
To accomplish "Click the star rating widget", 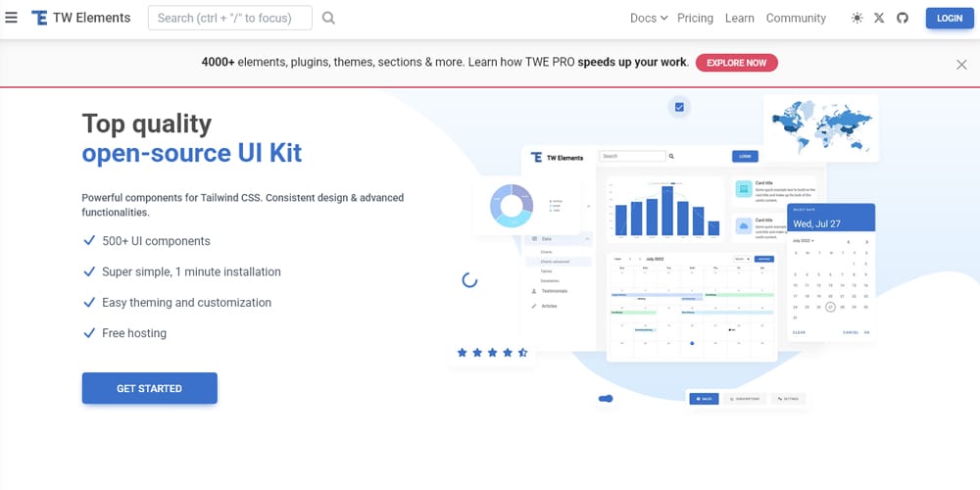I will pyautogui.click(x=493, y=353).
